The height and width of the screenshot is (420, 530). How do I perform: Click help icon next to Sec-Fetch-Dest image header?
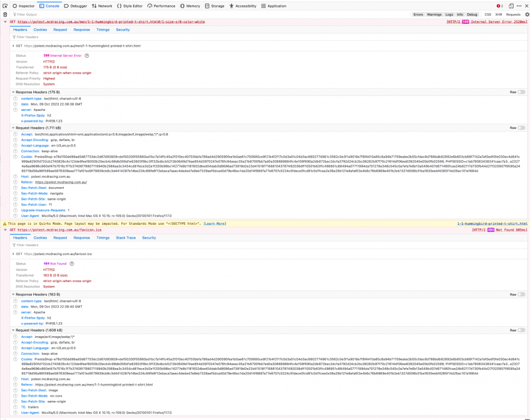click(x=15, y=390)
